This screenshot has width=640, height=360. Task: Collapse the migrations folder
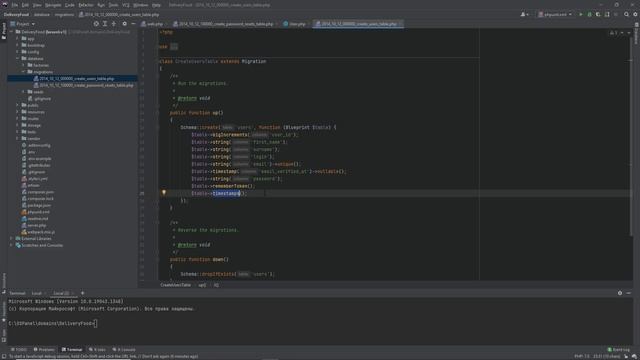click(23, 72)
